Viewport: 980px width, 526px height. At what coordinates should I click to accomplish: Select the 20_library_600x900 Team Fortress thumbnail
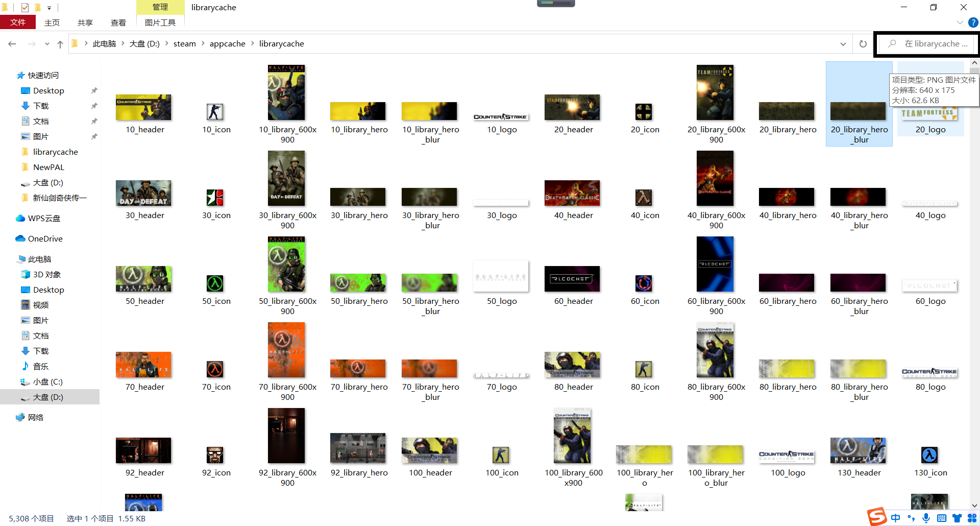(x=715, y=92)
